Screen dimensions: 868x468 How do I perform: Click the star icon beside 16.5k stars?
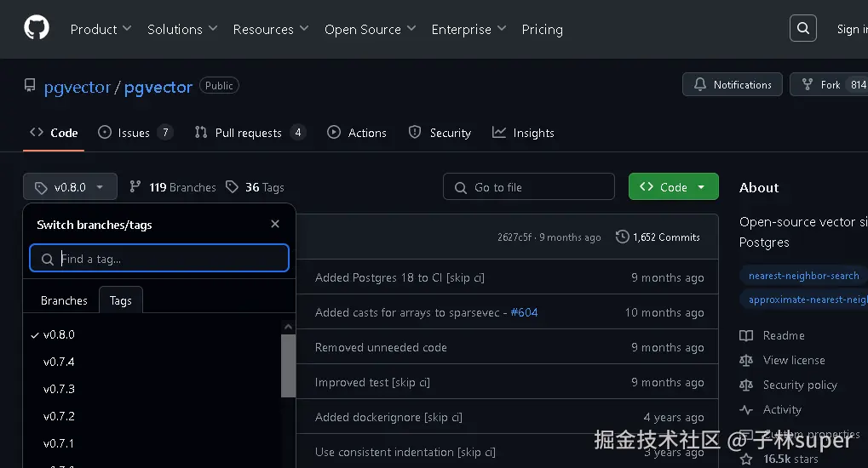pyautogui.click(x=746, y=459)
